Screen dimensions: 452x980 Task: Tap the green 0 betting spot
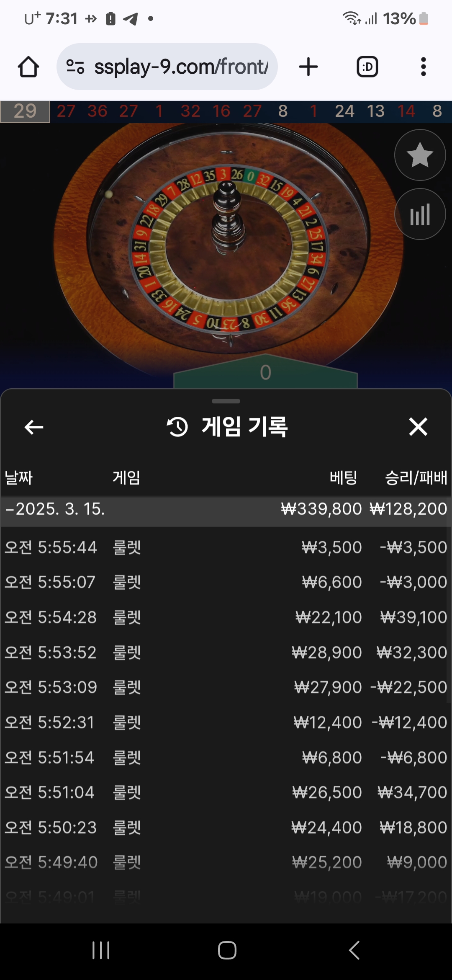(x=265, y=372)
